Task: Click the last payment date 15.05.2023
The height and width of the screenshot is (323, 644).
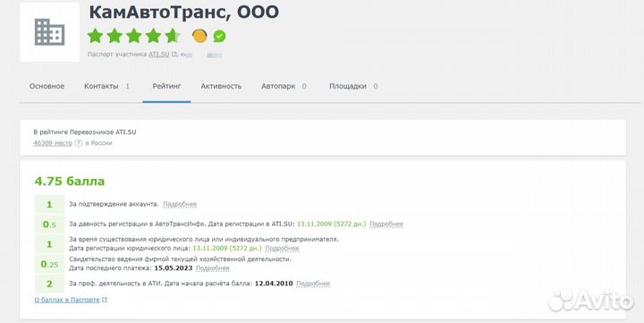Action: [x=174, y=268]
